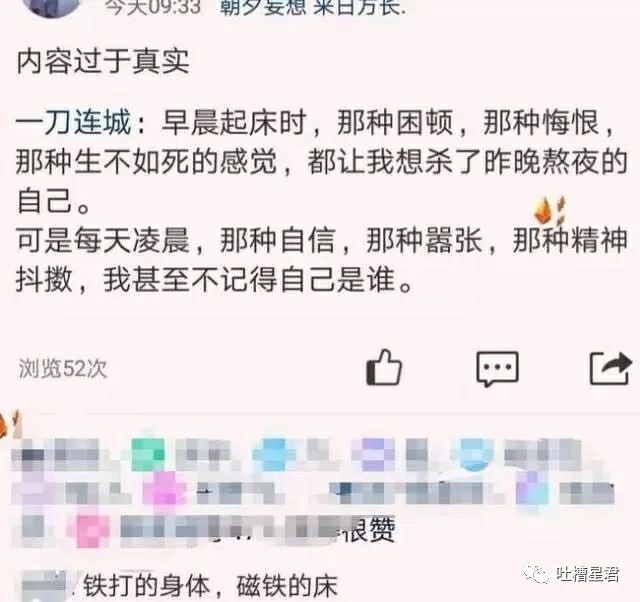The width and height of the screenshot is (640, 602).
Task: Click the 吐槽星君 watermark text
Action: click(x=588, y=574)
